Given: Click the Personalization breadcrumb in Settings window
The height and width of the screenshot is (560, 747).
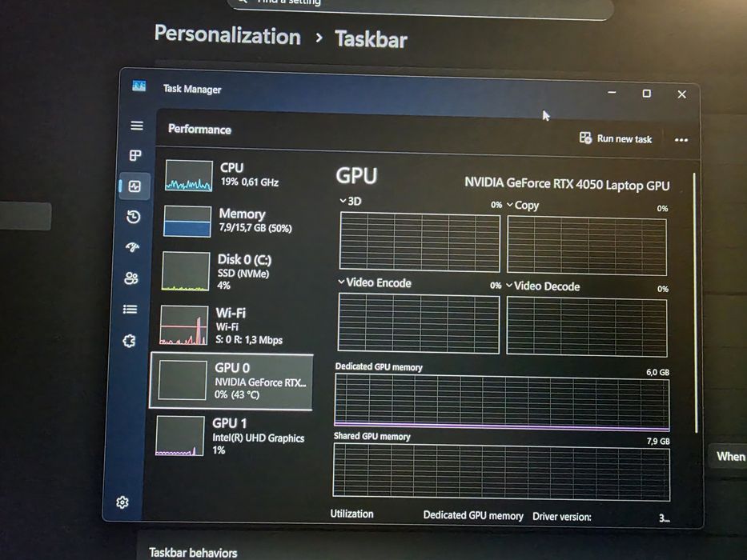Looking at the screenshot, I should point(227,35).
